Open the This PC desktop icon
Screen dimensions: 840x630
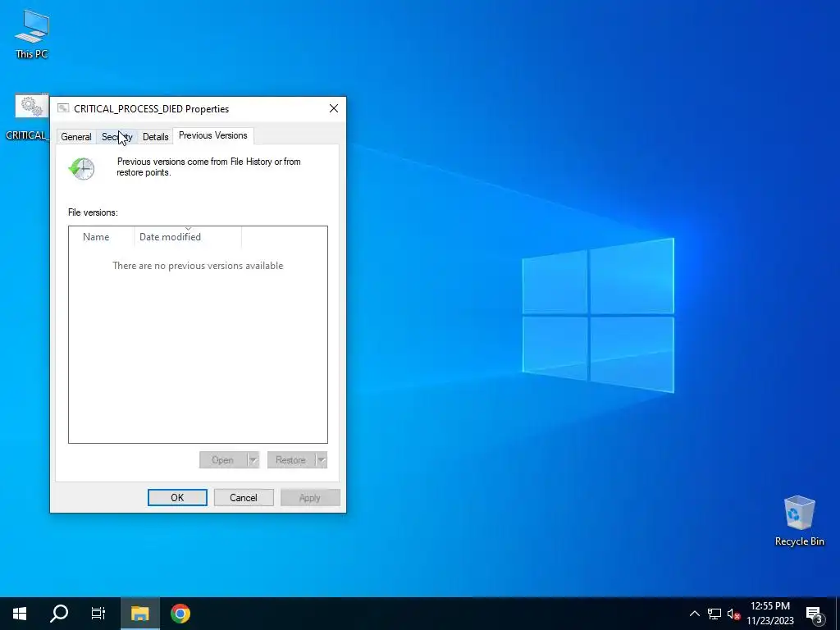31,33
